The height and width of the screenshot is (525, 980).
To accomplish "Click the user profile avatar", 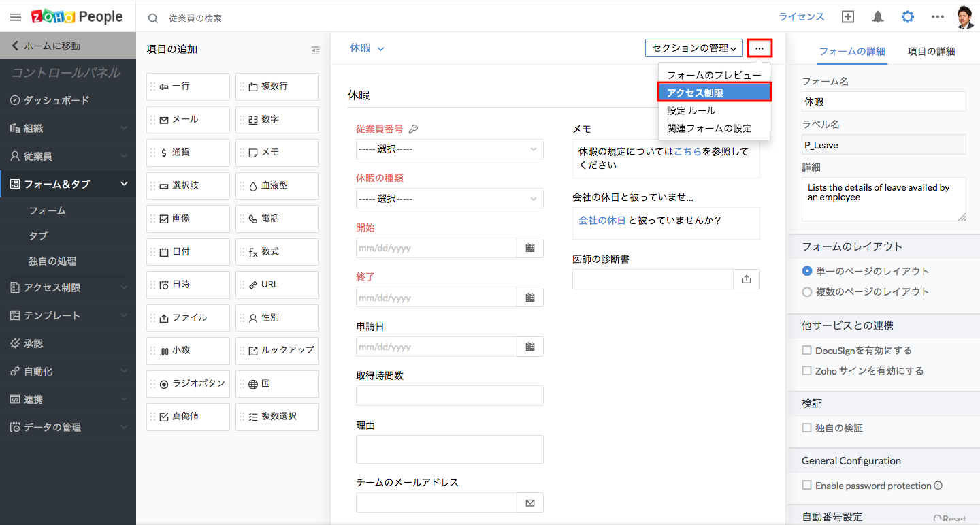I will 965,17.
